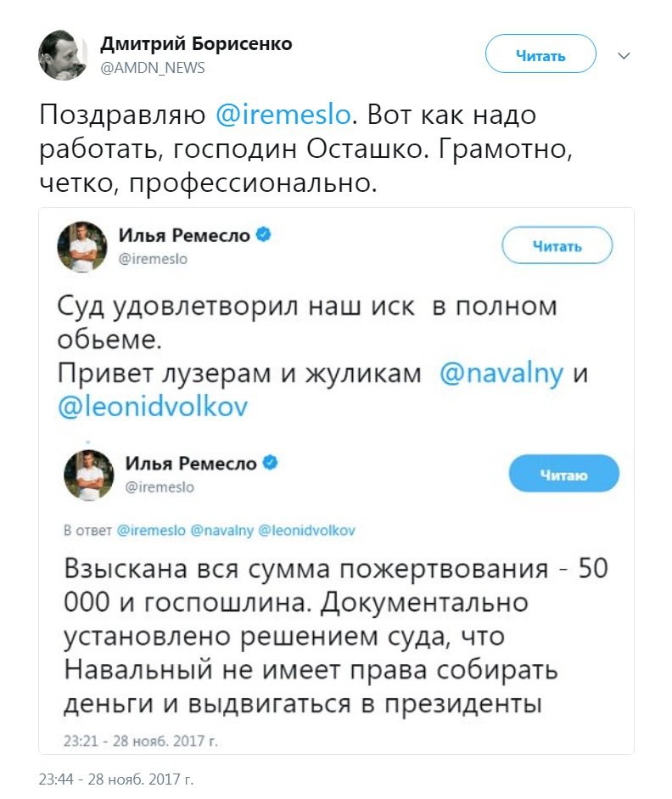Click the verified badge in the first quoted tweet
Screen dimensions: 672x799
click(263, 235)
